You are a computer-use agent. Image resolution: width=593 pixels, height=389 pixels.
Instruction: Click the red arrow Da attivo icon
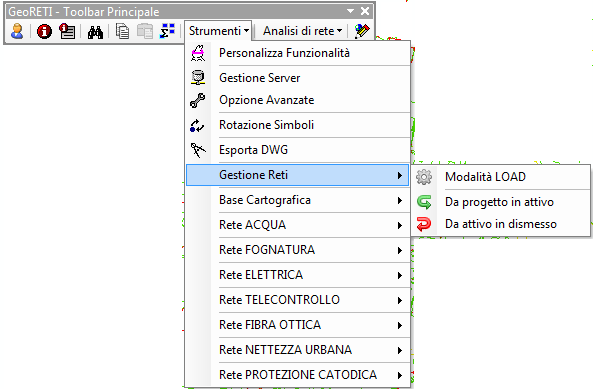click(x=424, y=224)
